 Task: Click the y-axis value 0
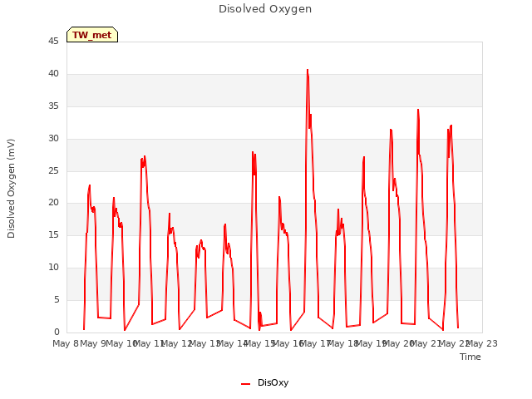(57, 332)
